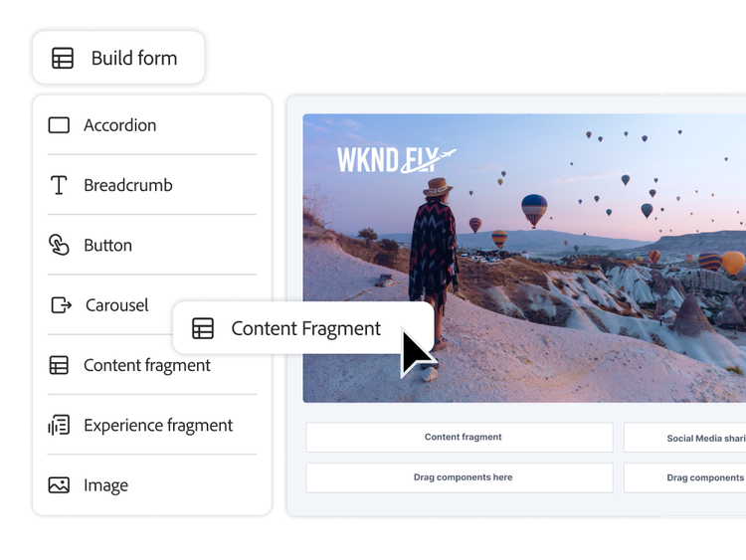This screenshot has width=746, height=560.
Task: Select the Button component pointer icon
Action: click(59, 246)
